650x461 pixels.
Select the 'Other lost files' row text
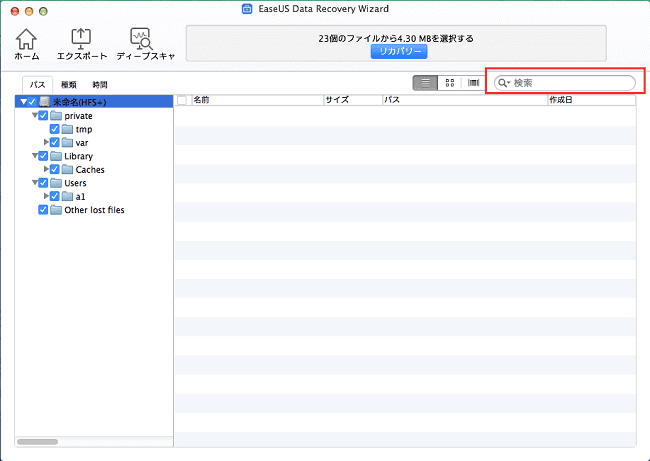pos(95,210)
